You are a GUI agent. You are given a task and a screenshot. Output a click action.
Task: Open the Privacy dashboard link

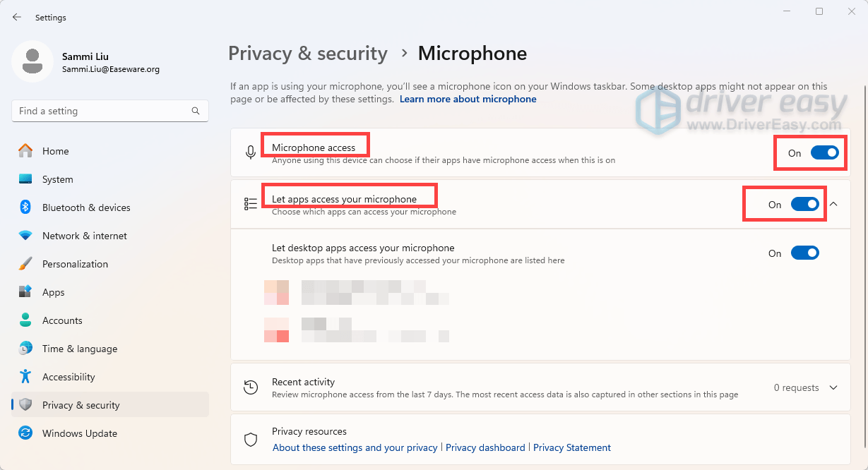coord(485,447)
